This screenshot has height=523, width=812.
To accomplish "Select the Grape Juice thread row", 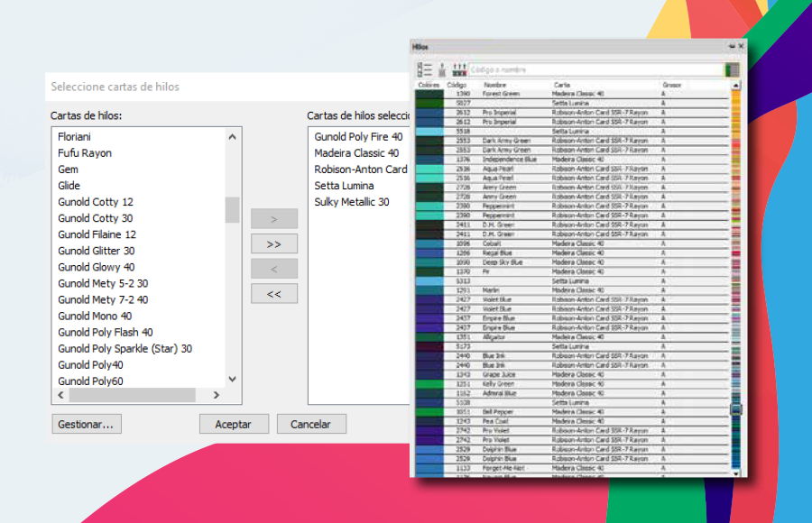I will pos(573,374).
